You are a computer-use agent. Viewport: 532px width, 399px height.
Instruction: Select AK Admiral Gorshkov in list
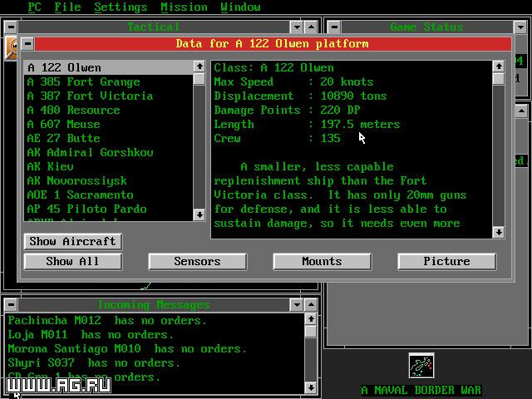(109, 152)
